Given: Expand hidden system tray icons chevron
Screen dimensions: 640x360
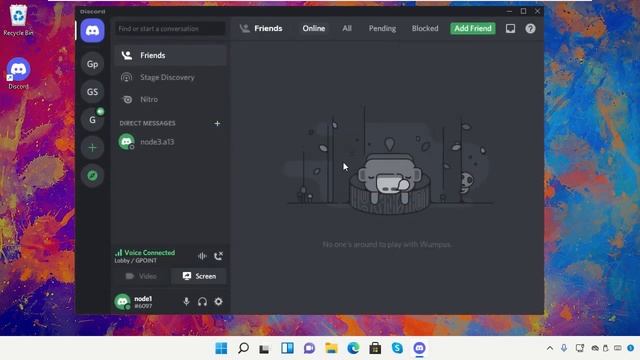Looking at the screenshot, I should point(550,348).
